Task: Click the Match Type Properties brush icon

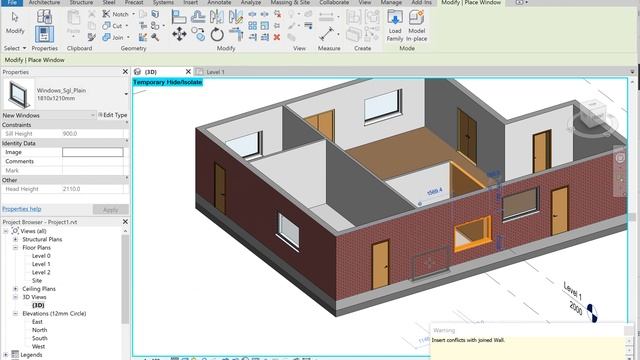Action: [x=92, y=37]
